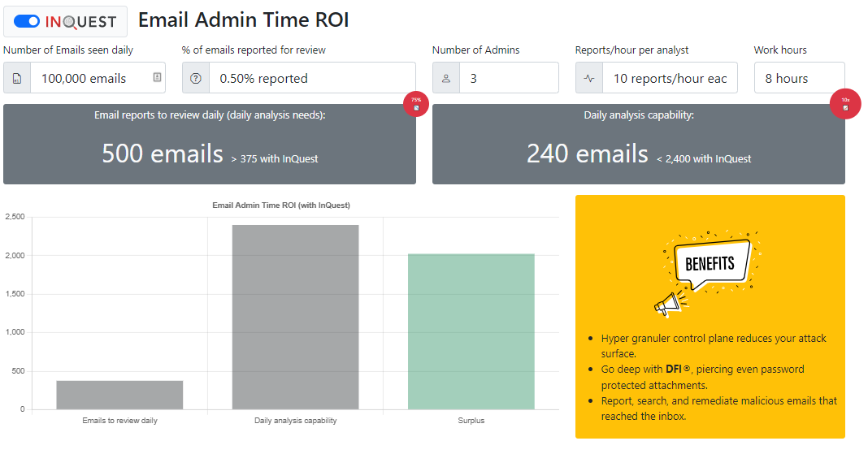
Task: Click the '> 375 with InQuest' text
Action: (275, 158)
